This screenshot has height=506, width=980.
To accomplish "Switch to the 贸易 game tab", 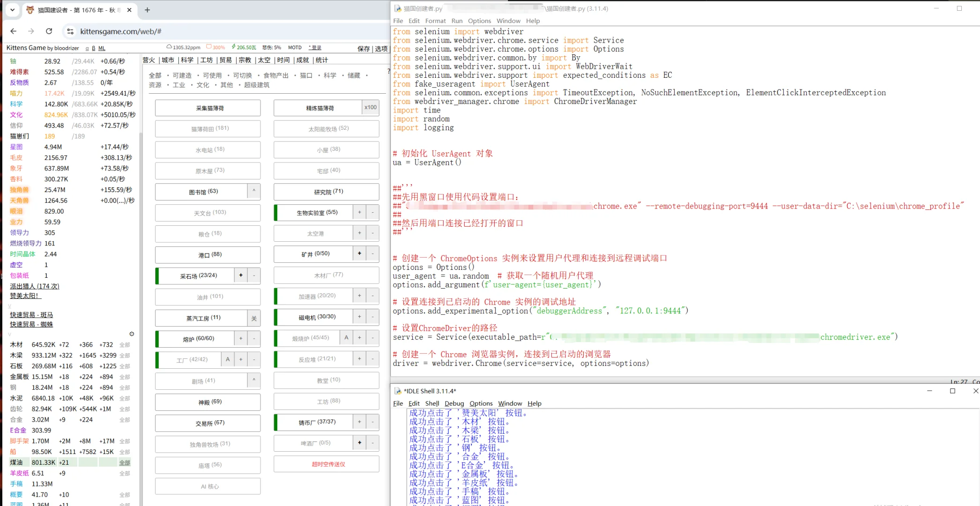I will pyautogui.click(x=225, y=60).
